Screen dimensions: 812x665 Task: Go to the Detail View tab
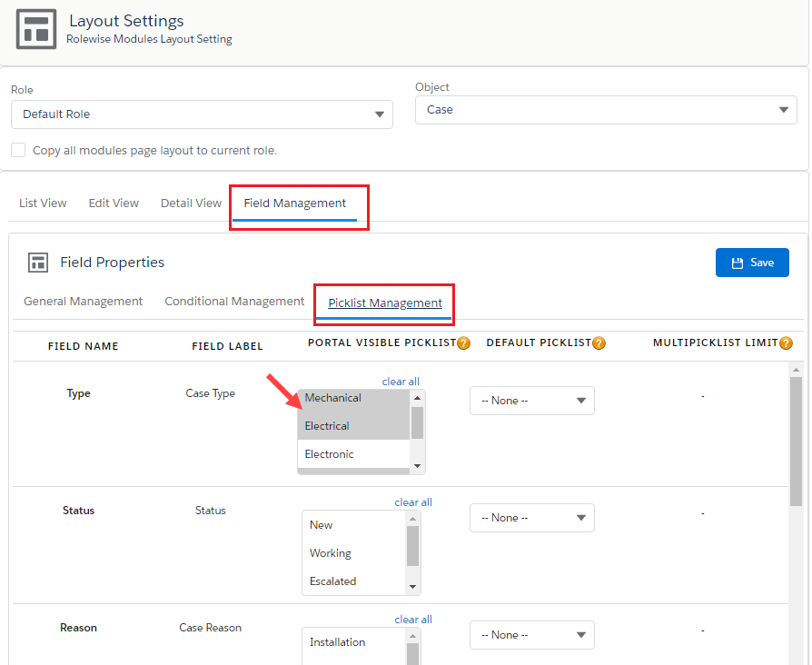[x=191, y=203]
